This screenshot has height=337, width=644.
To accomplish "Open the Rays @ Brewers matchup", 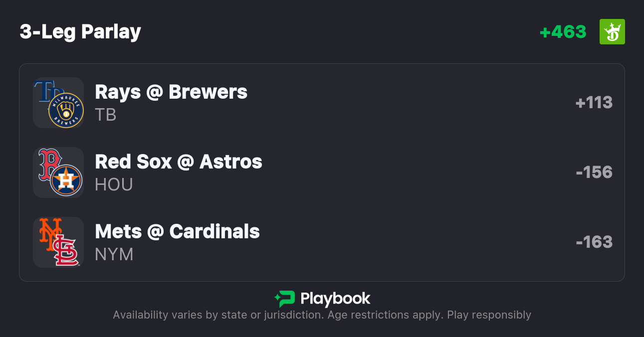I will (x=171, y=92).
